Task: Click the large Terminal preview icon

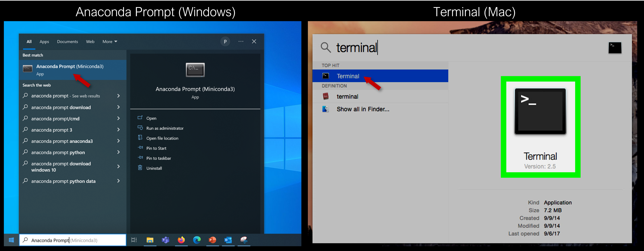Action: pos(540,112)
